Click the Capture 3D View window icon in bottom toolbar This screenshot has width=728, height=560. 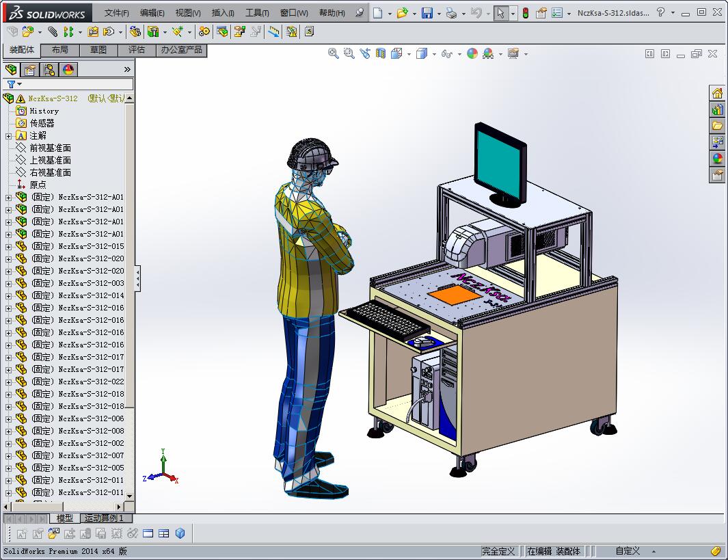coord(148,533)
